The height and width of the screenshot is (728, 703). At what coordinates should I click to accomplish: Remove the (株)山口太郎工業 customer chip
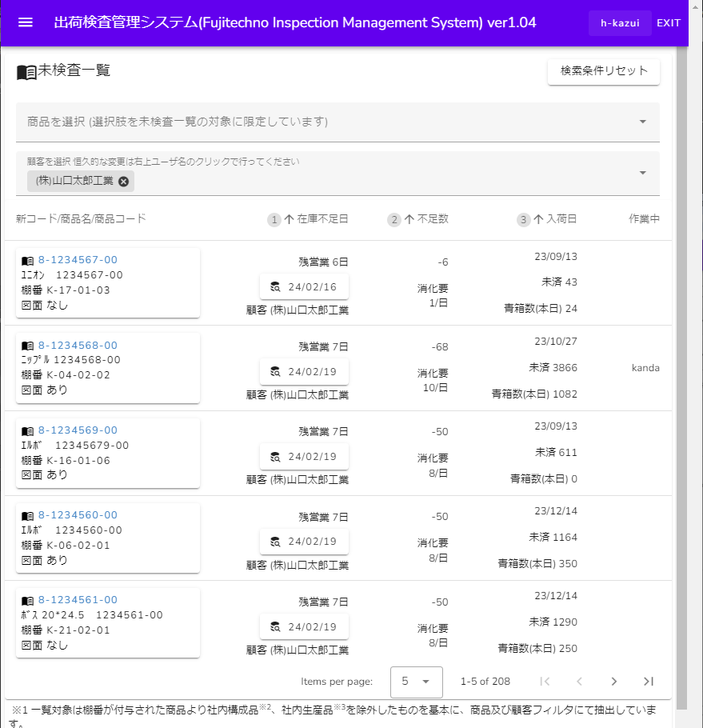pyautogui.click(x=123, y=182)
